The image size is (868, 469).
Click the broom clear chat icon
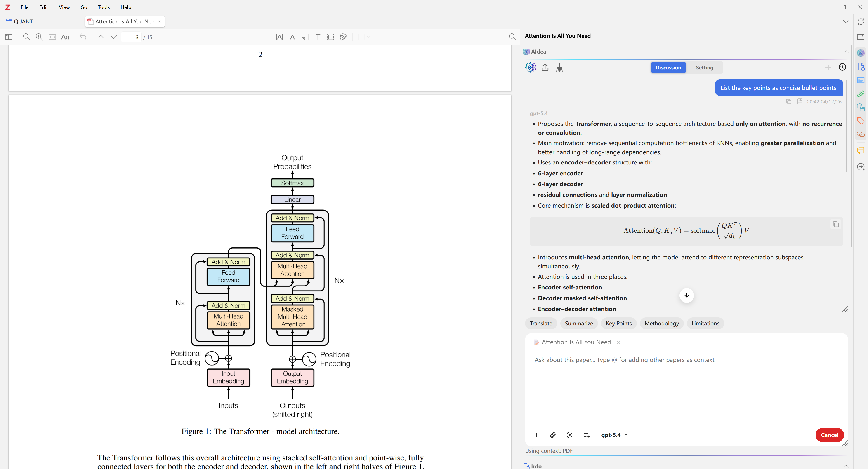pos(559,67)
